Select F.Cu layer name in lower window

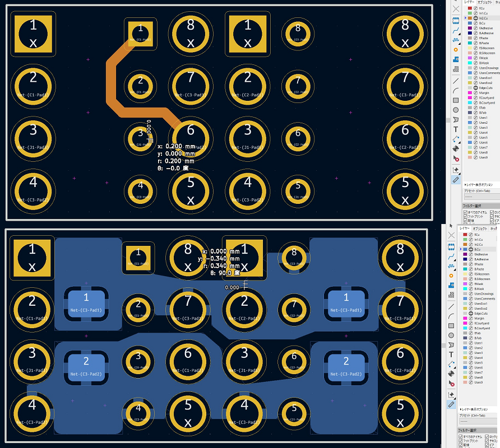(x=477, y=235)
